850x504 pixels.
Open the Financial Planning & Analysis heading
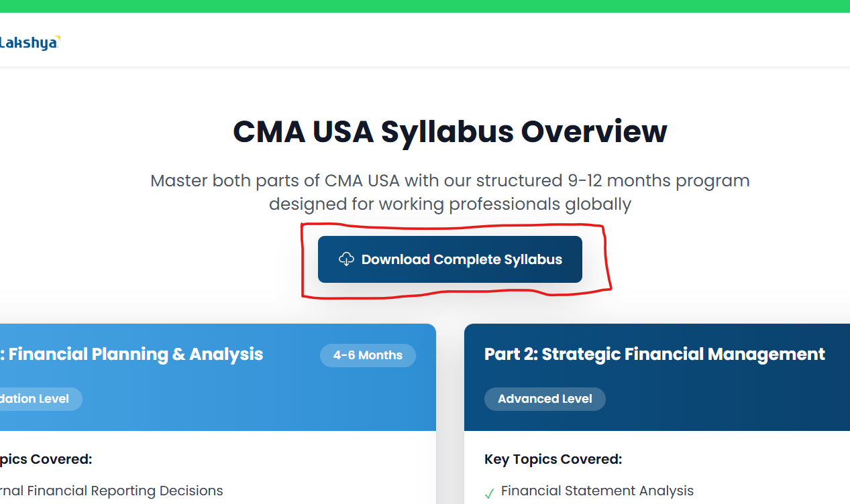[x=136, y=354]
